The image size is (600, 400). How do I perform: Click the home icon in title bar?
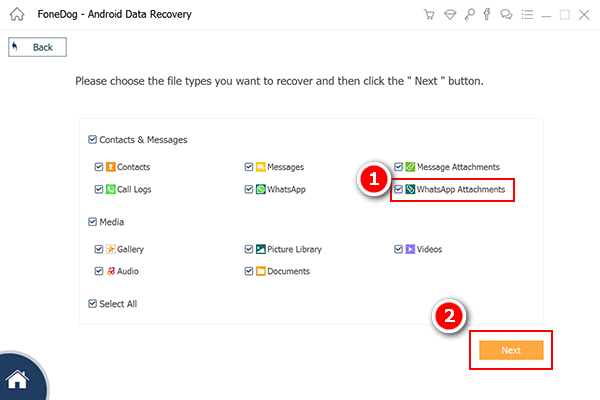pos(16,15)
